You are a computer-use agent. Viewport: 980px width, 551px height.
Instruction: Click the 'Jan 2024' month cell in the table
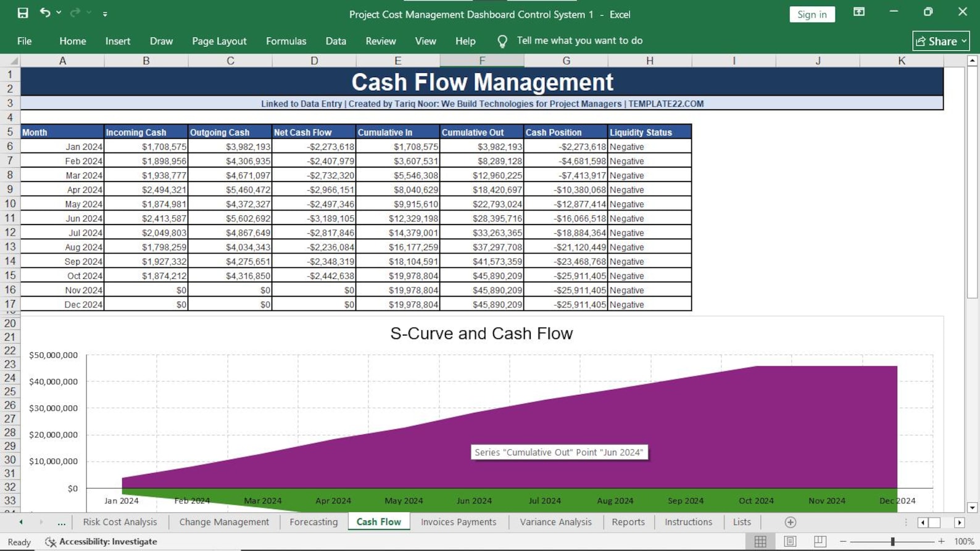(x=62, y=147)
